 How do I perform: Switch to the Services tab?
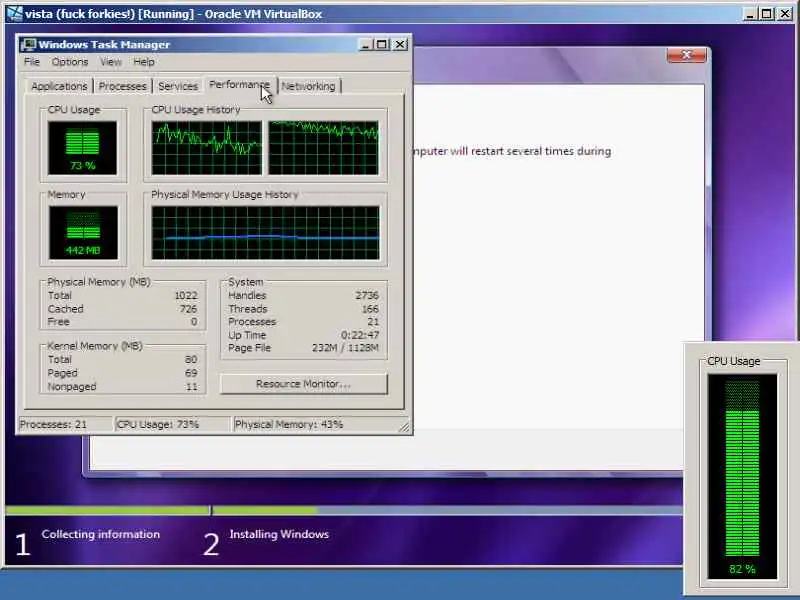pos(178,86)
